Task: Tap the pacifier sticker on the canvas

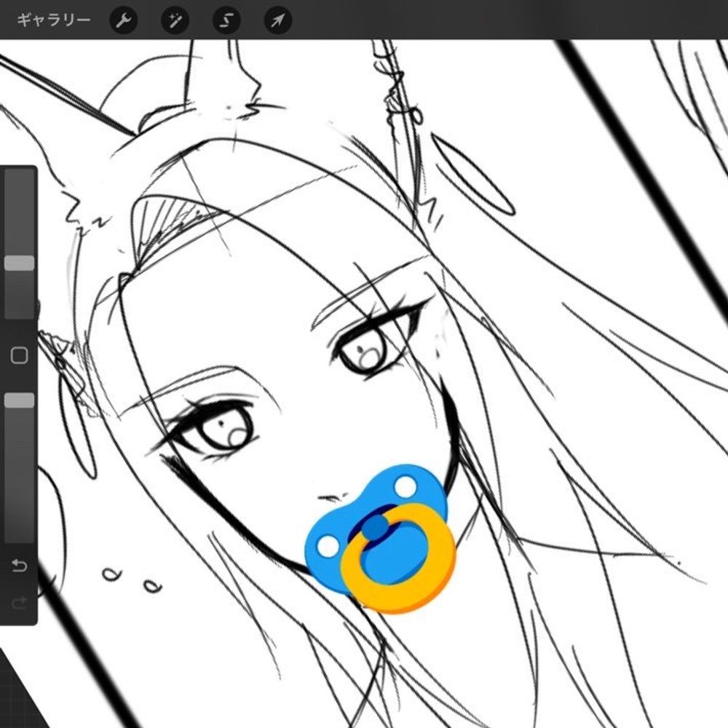Action: tap(380, 539)
